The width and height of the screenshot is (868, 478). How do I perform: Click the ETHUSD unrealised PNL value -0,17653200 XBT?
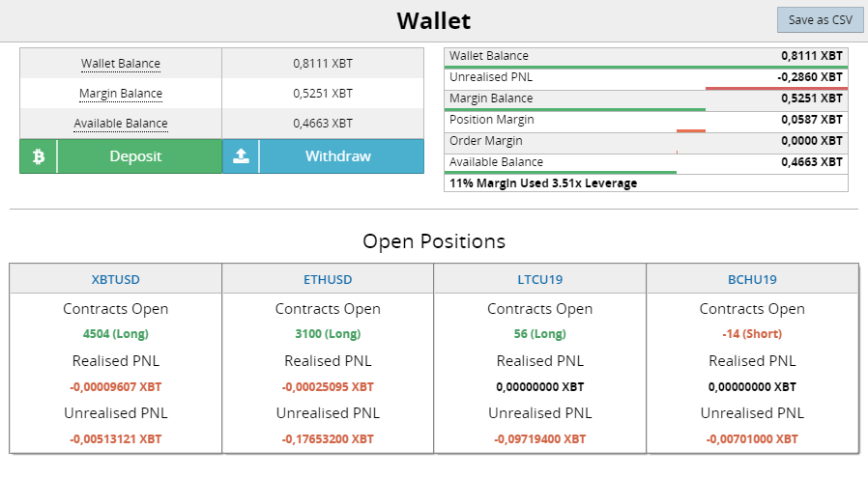click(x=328, y=439)
